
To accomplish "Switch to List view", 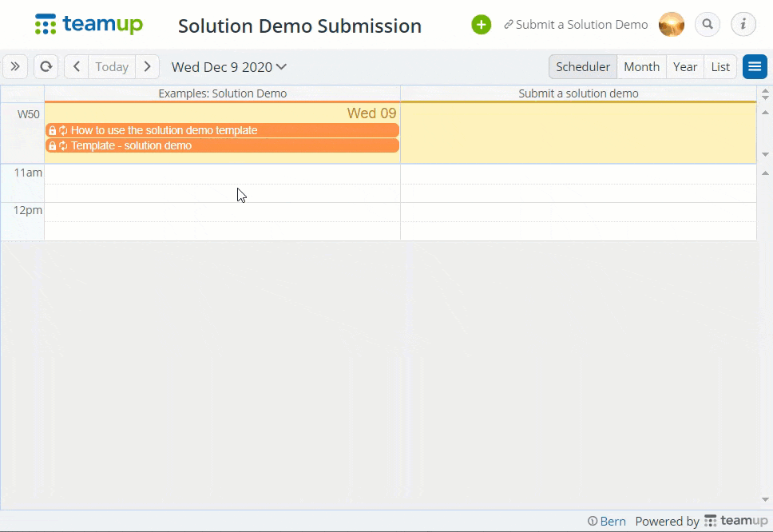I will pyautogui.click(x=720, y=66).
